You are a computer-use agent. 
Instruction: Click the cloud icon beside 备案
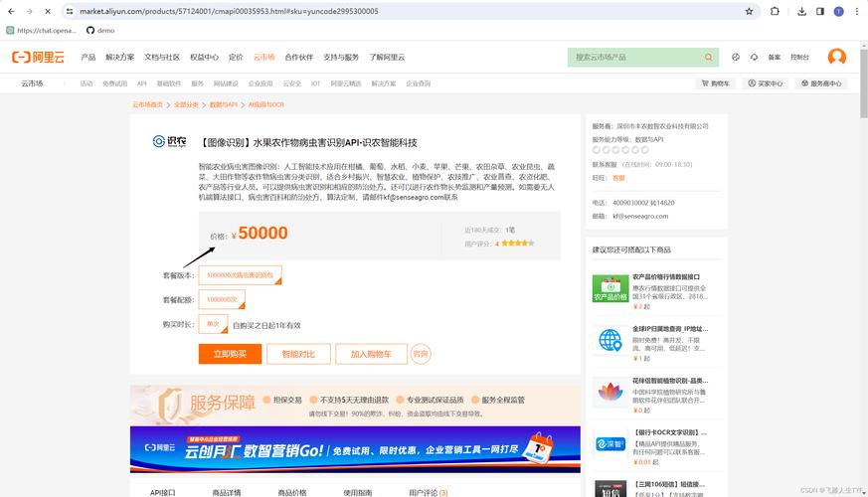click(754, 57)
